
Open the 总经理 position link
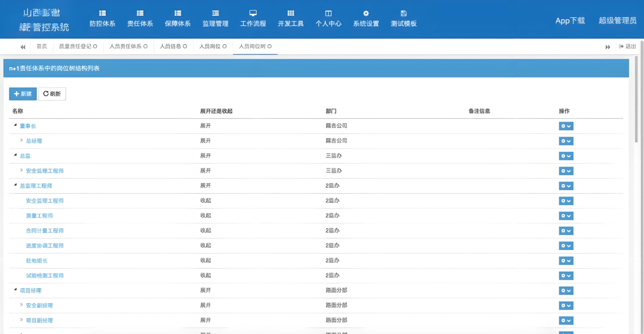coord(34,141)
